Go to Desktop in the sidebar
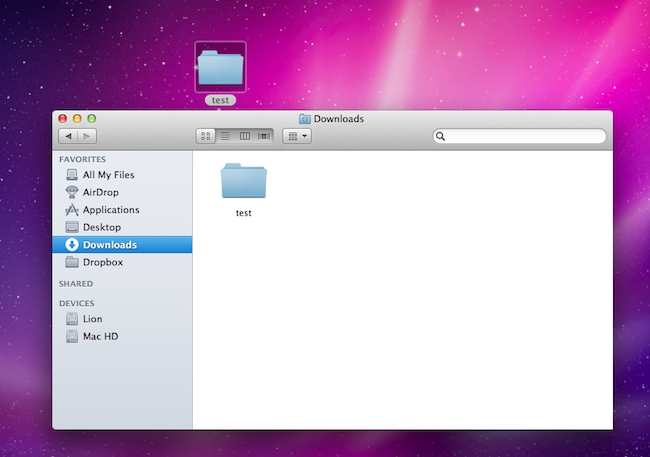Viewport: 650px width, 457px height. 101,227
